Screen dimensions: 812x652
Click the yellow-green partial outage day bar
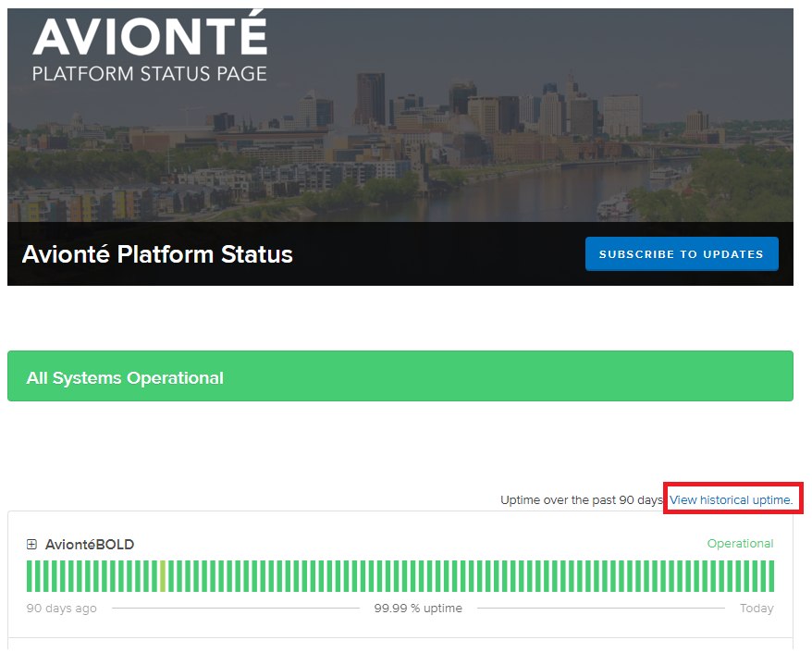point(163,576)
